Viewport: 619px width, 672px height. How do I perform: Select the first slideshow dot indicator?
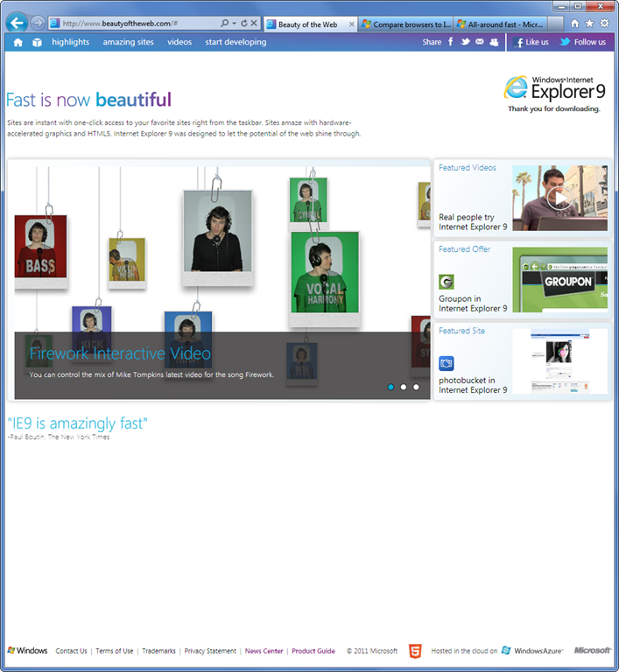point(390,387)
